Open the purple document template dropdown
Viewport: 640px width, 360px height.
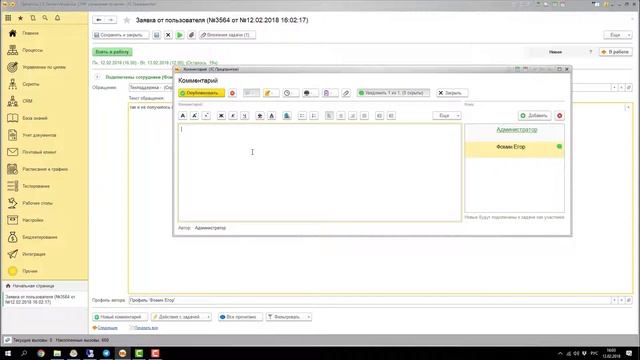click(330, 93)
